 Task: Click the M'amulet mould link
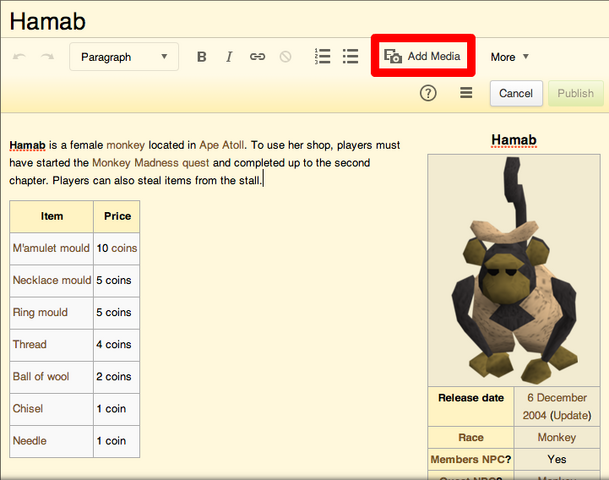(51, 248)
